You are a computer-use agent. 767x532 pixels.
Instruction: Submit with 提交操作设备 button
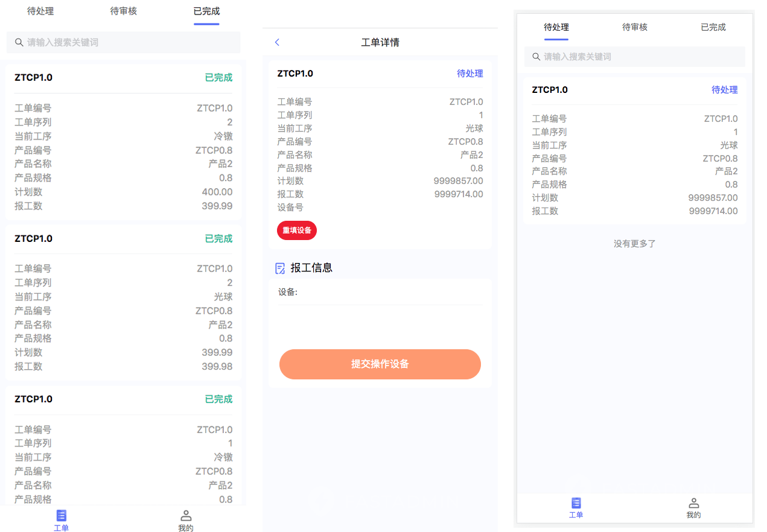(x=380, y=364)
